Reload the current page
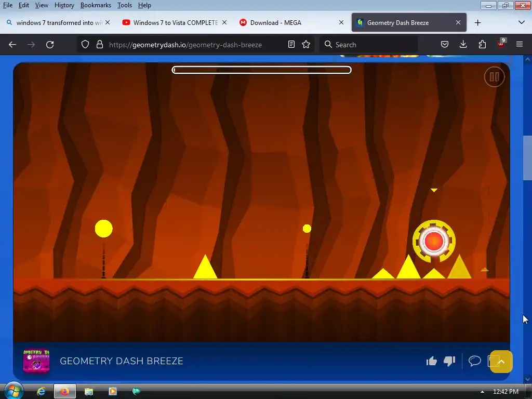Screen dimensions: 532x399 (x=50, y=45)
